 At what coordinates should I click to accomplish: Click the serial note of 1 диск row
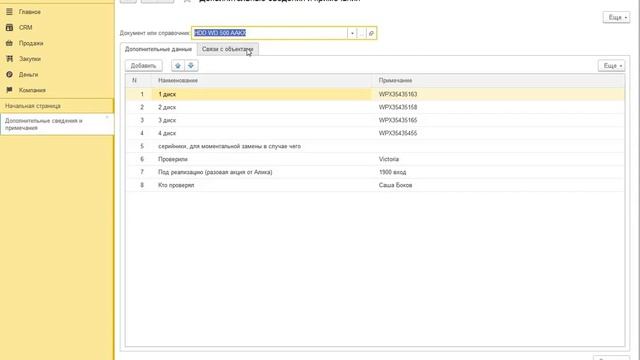[x=398, y=94]
